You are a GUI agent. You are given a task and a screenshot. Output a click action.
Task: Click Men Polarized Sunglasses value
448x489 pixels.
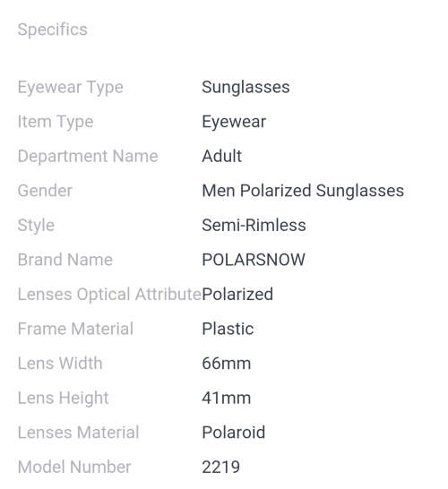303,191
